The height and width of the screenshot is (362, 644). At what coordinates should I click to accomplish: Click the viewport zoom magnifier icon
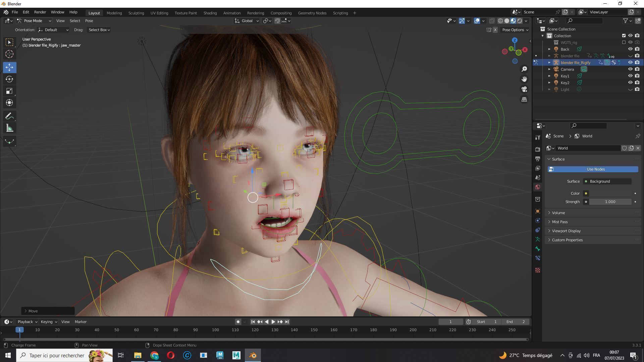(x=524, y=69)
